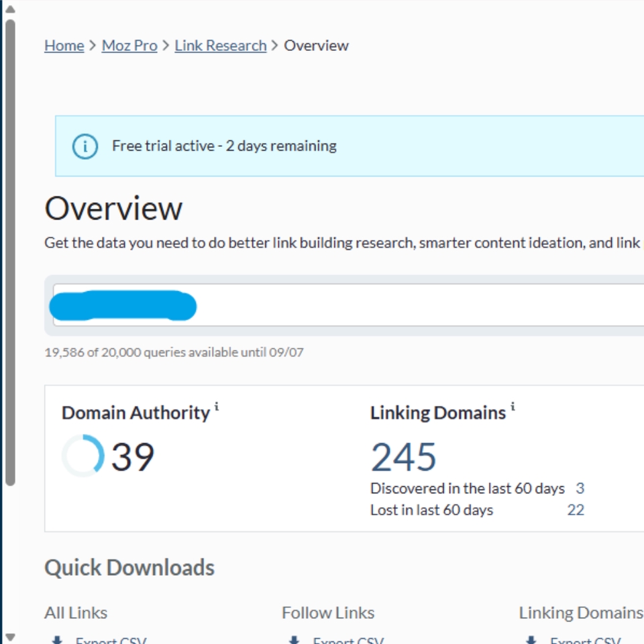The width and height of the screenshot is (644, 644).
Task: Open the 3 discovered domains link
Action: pos(580,488)
